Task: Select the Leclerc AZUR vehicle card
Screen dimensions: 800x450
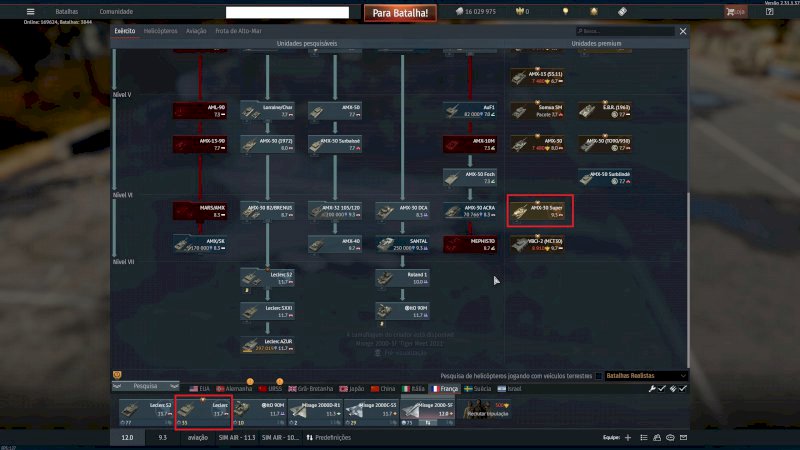Action: 267,345
